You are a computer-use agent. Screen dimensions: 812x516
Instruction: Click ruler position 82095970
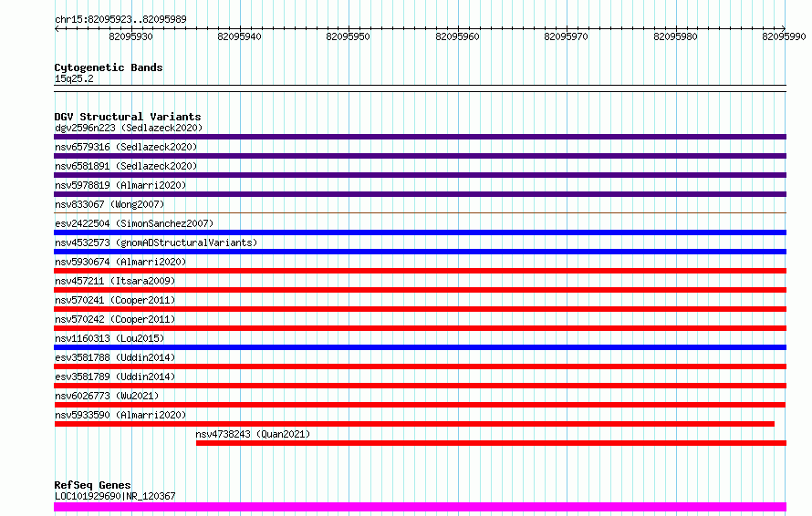coord(566,36)
